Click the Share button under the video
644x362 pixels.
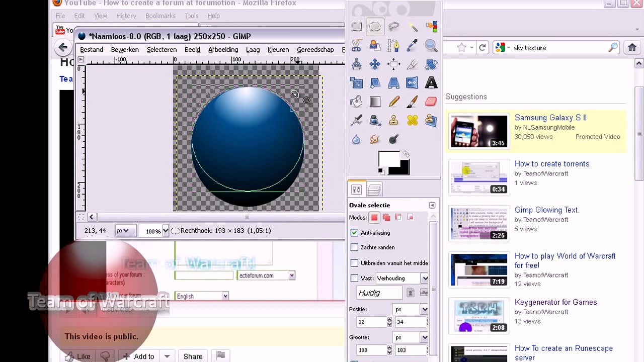(193, 356)
